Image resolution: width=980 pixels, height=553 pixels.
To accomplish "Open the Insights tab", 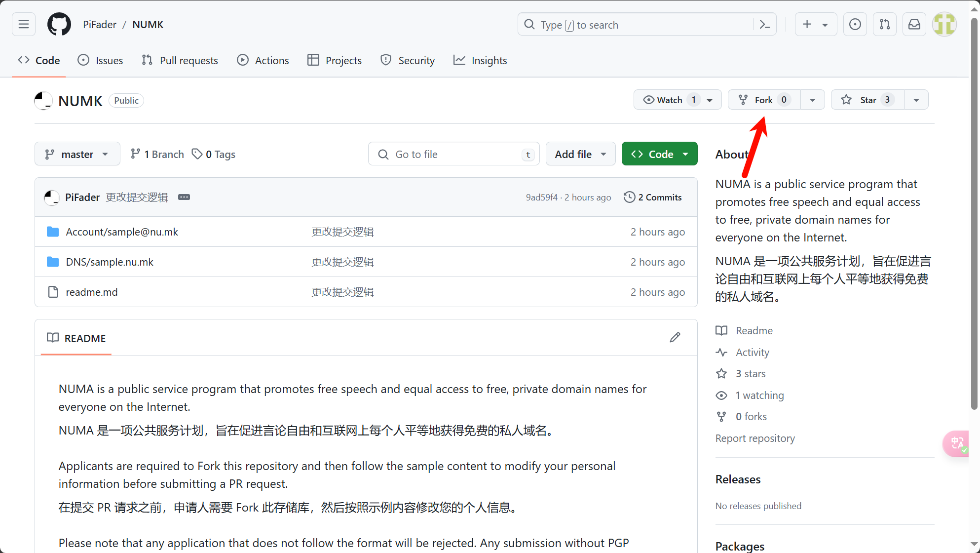I will (x=480, y=60).
